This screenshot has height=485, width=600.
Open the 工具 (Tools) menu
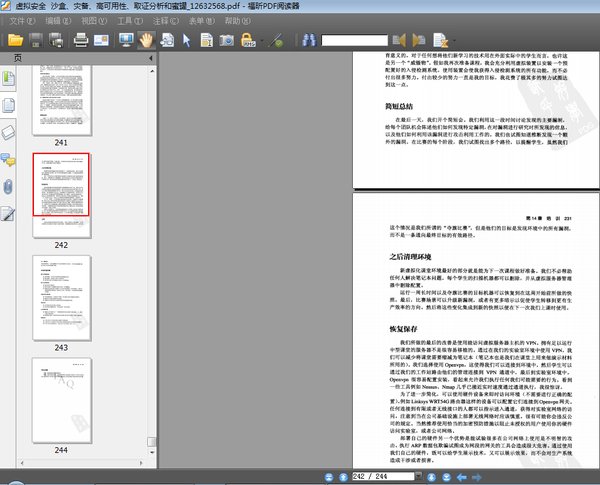point(130,21)
